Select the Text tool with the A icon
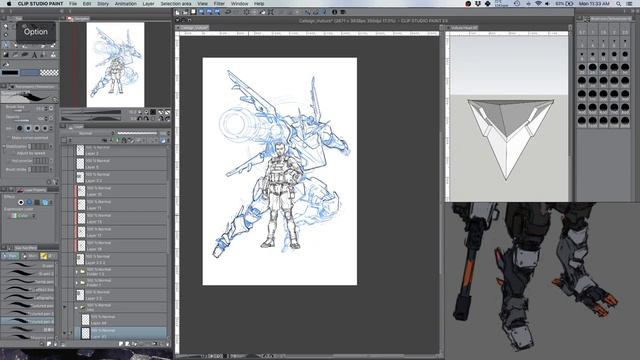Viewport: 640px width, 360px height. [34, 55]
